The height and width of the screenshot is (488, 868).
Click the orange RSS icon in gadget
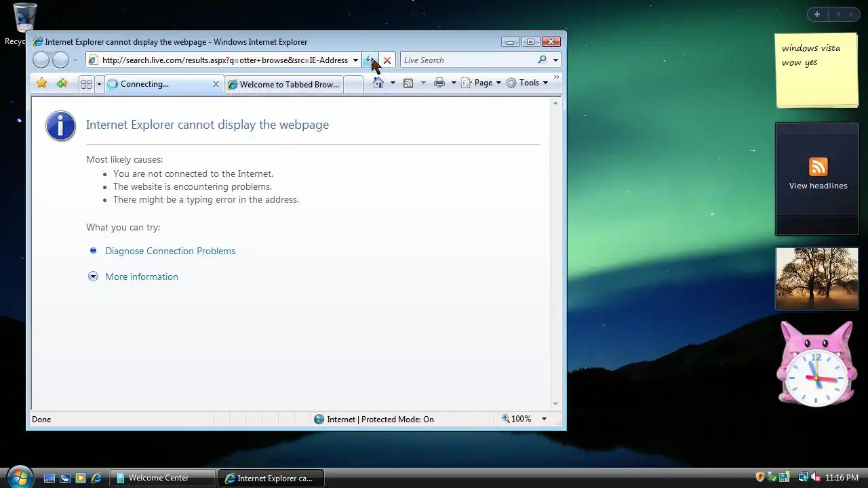pyautogui.click(x=818, y=167)
